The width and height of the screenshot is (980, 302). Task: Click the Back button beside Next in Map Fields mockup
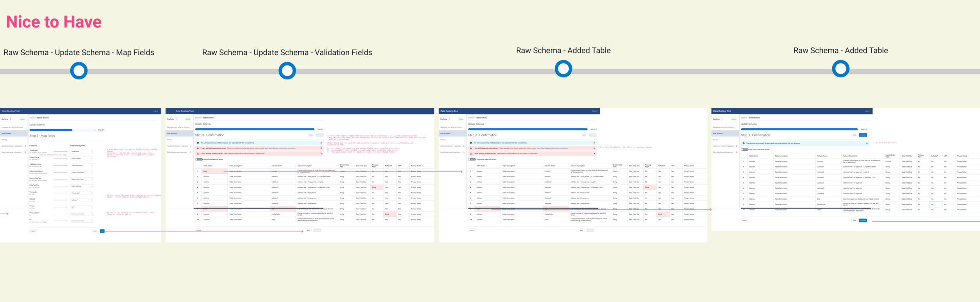(x=95, y=231)
